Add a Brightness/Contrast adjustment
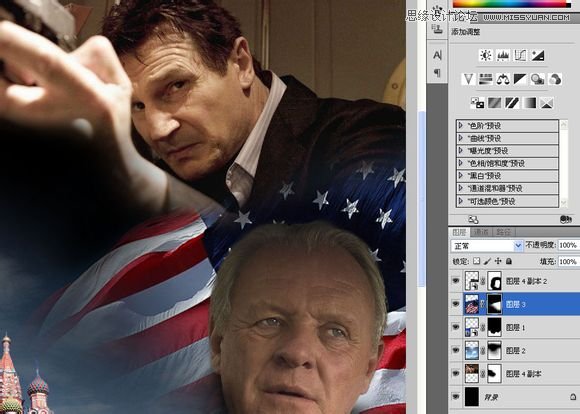Screen dimensions: 580x414 (486, 55)
